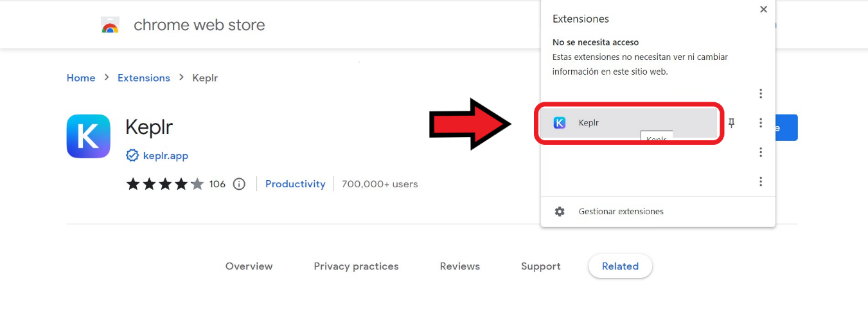Select the Related tab
The height and width of the screenshot is (314, 868).
(x=620, y=266)
